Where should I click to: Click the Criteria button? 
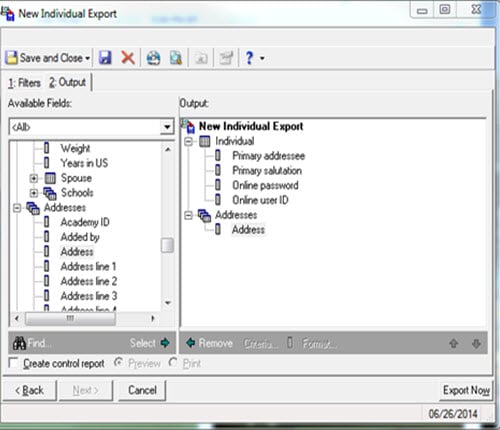point(261,344)
